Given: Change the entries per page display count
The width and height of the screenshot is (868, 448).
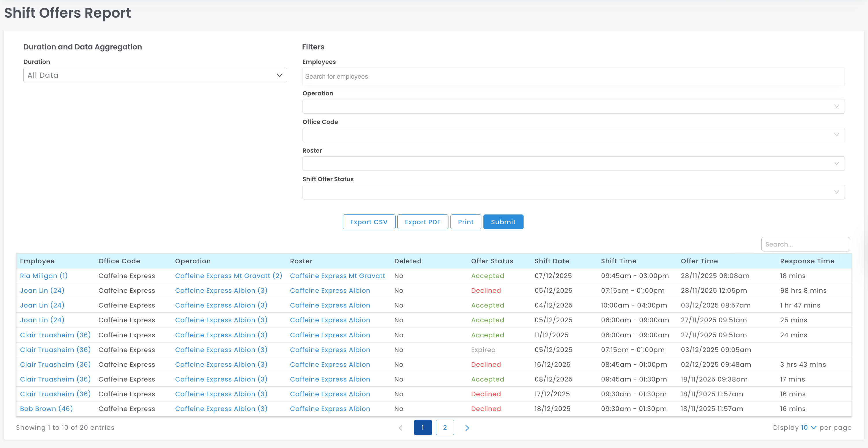Looking at the screenshot, I should pos(808,427).
